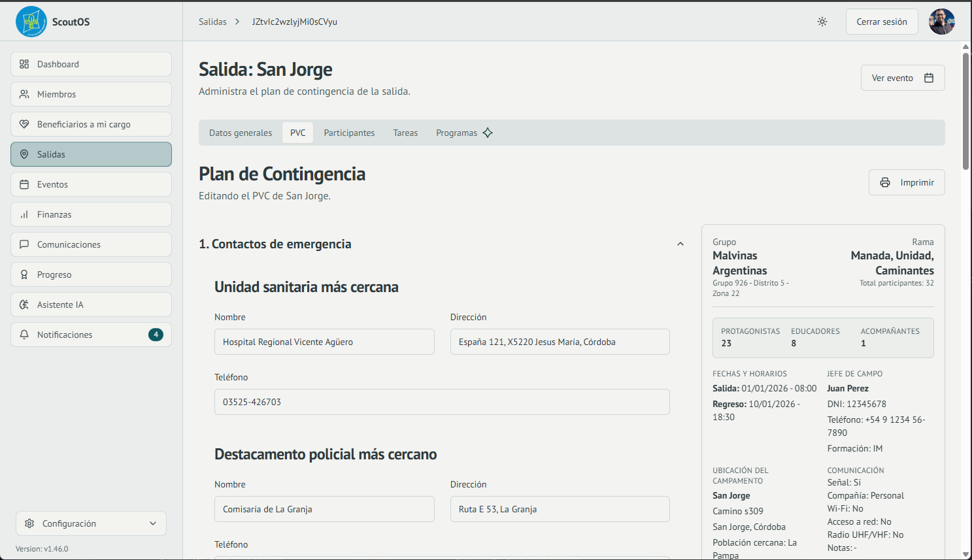
Task: Open the Asistente IA section
Action: click(91, 305)
